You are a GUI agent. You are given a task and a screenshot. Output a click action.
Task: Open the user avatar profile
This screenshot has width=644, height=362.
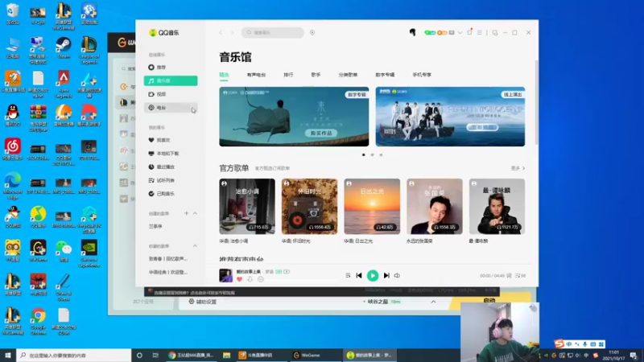point(412,32)
